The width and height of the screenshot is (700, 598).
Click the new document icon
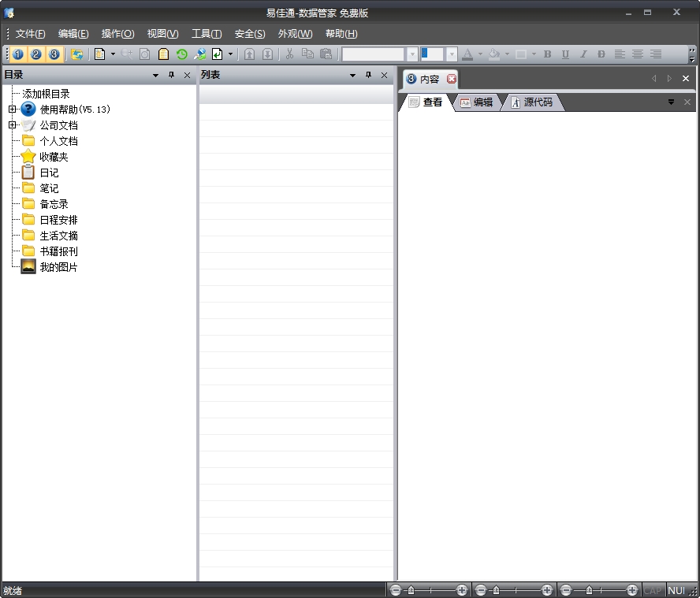pos(100,54)
